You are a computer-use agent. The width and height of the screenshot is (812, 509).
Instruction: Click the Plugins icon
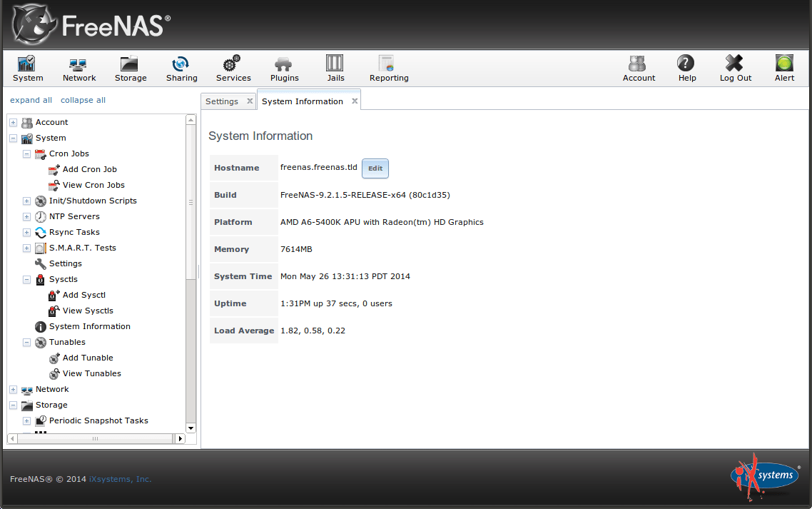[x=284, y=68]
